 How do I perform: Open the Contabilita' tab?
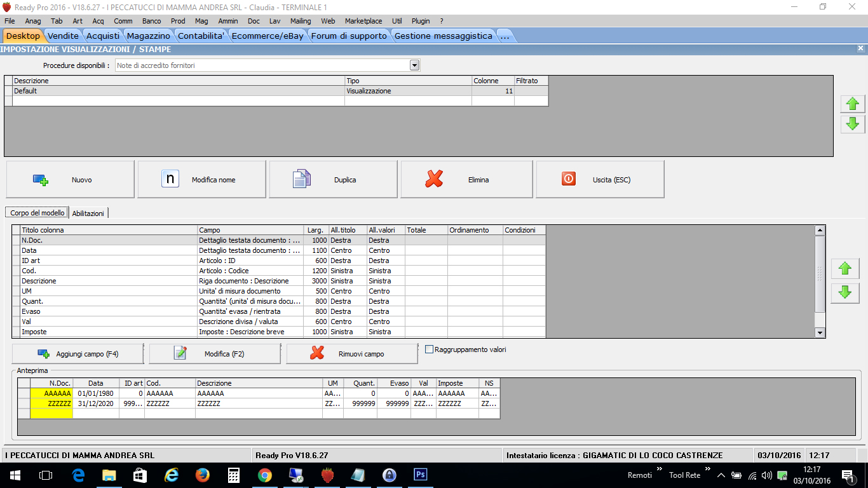coord(201,36)
